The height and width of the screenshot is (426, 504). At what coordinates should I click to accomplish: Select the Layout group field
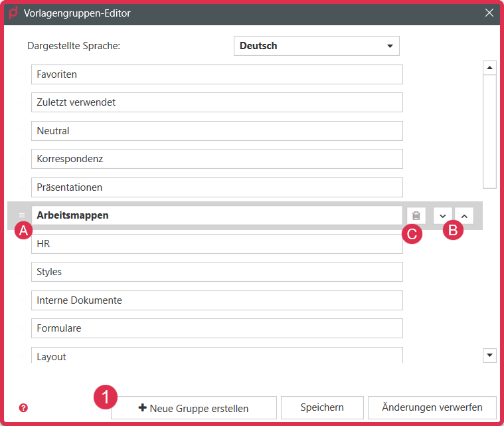(x=217, y=355)
